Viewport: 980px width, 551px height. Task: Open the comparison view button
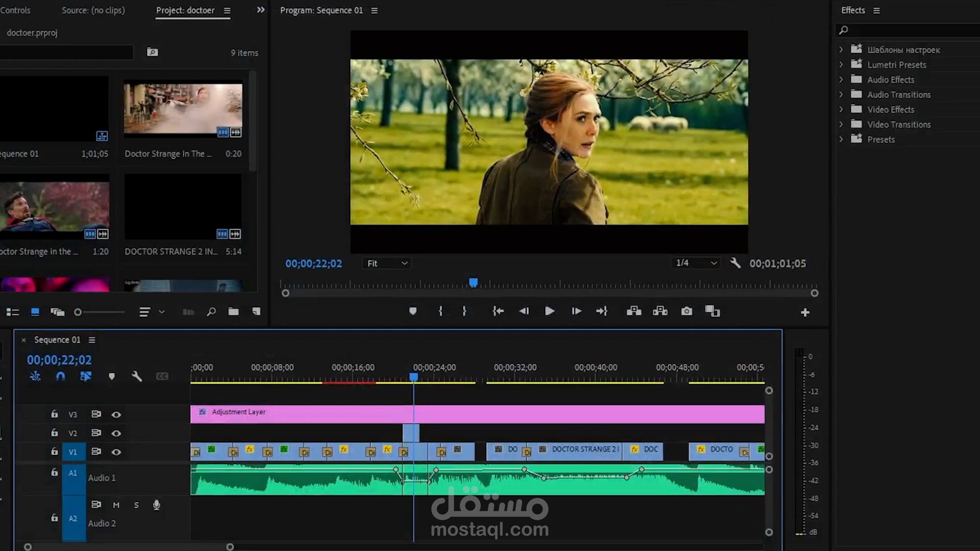coord(712,311)
